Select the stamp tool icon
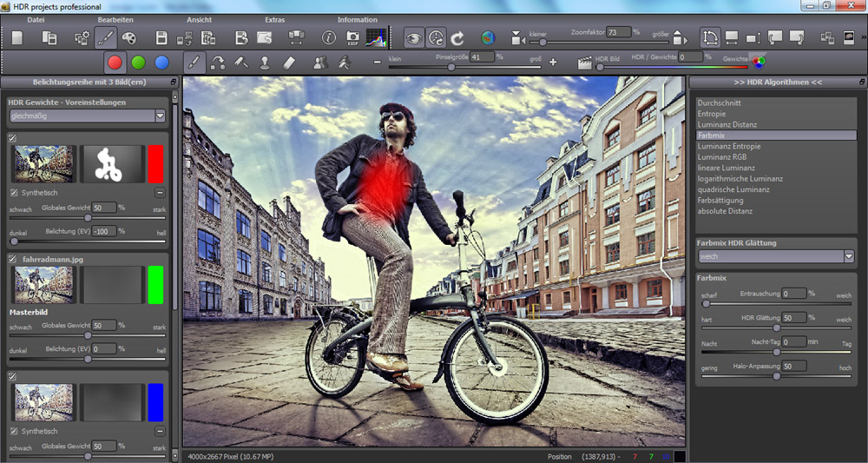This screenshot has width=868, height=463. [x=265, y=63]
